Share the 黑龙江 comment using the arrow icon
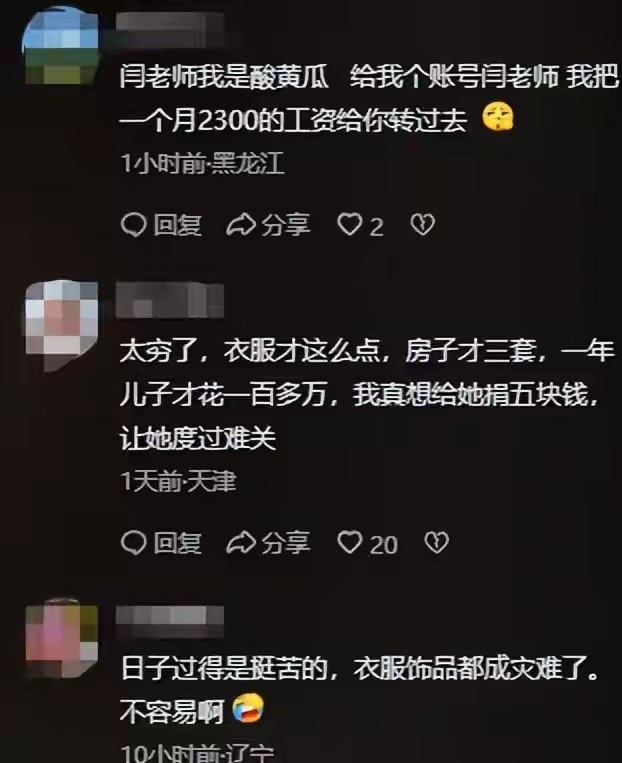Image resolution: width=622 pixels, height=763 pixels. [x=241, y=225]
